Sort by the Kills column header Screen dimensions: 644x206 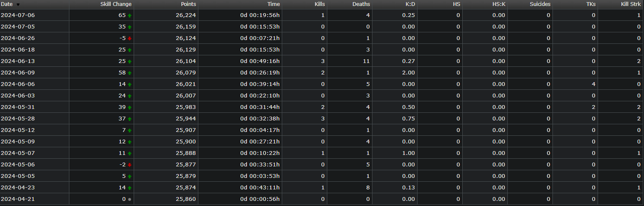[319, 4]
